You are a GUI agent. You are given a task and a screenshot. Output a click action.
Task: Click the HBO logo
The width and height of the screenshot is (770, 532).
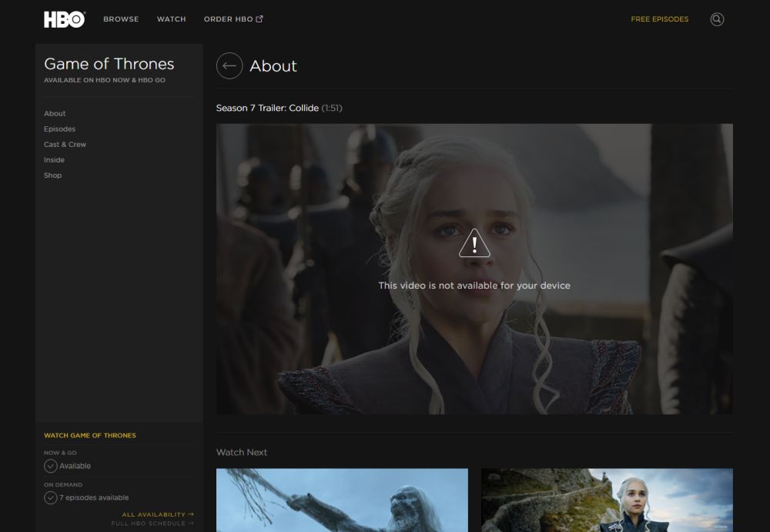(65, 19)
